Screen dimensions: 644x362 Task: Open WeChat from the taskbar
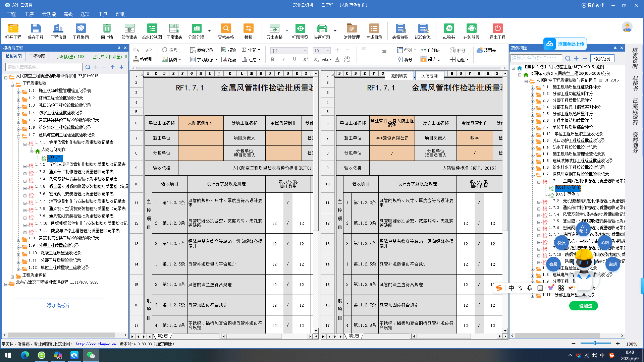point(91,355)
